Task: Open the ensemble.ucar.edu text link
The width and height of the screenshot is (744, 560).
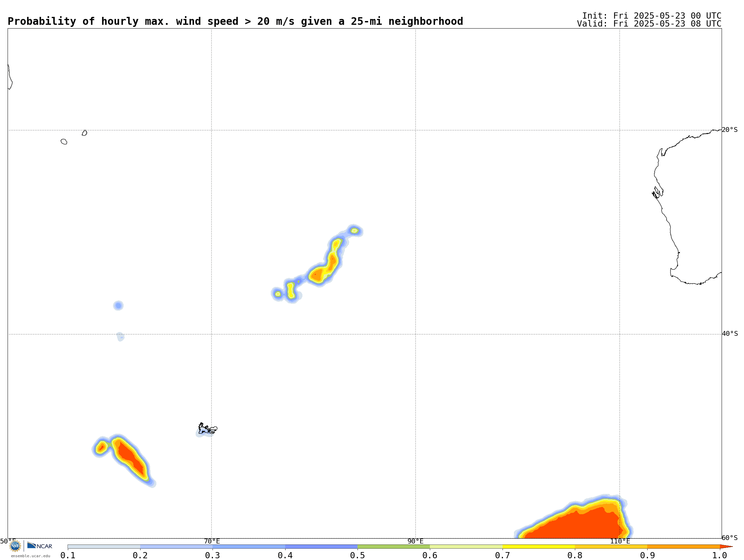Action: [x=31, y=556]
